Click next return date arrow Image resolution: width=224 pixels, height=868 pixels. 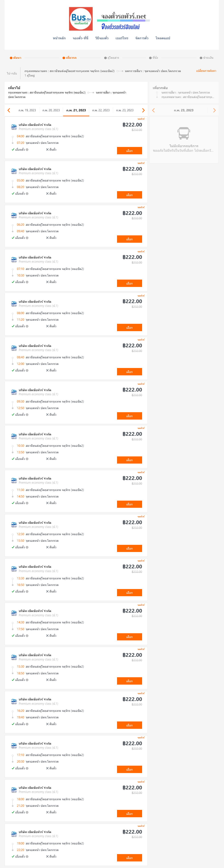pos(214,110)
